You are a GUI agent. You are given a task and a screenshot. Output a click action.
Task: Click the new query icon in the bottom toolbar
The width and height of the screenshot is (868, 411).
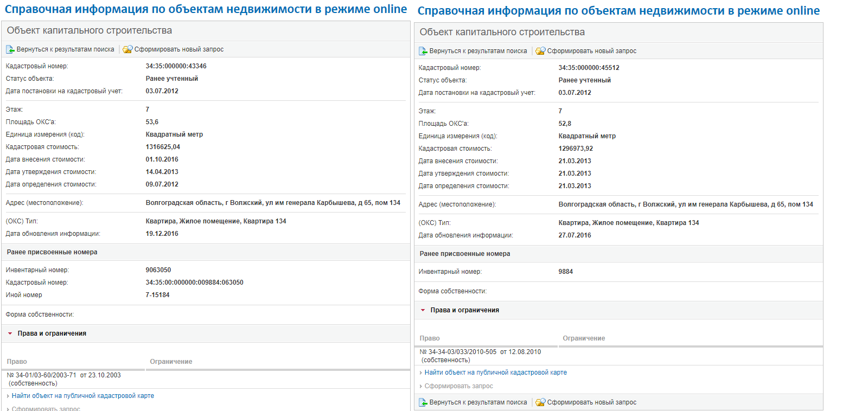(x=540, y=402)
